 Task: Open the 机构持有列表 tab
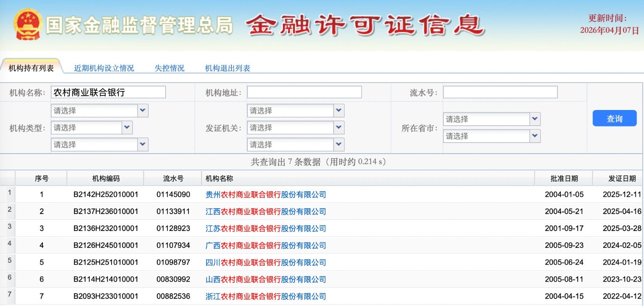31,68
